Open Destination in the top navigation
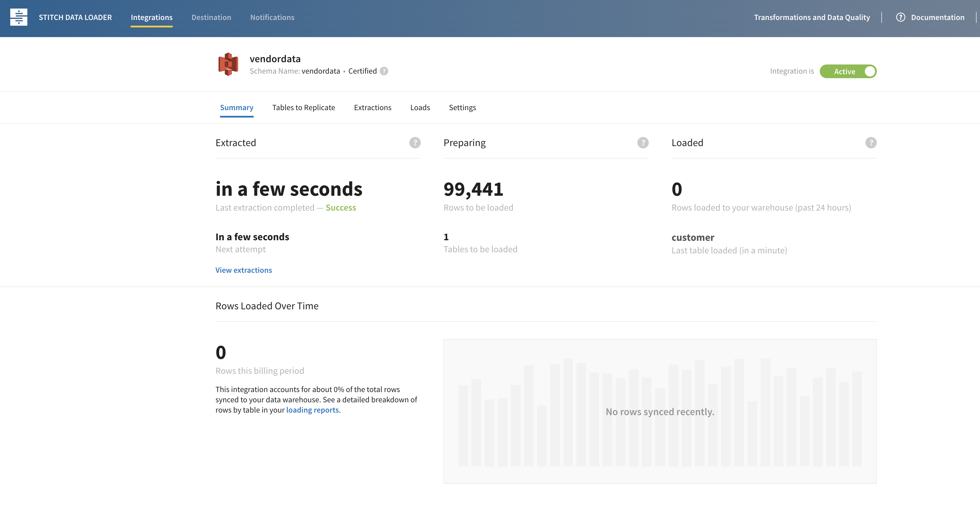 point(211,17)
